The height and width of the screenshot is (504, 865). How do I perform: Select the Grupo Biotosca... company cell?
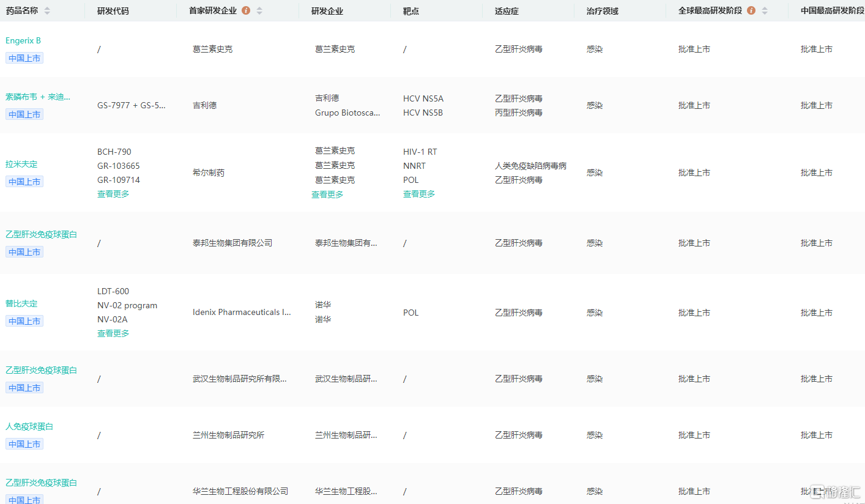[x=347, y=113]
